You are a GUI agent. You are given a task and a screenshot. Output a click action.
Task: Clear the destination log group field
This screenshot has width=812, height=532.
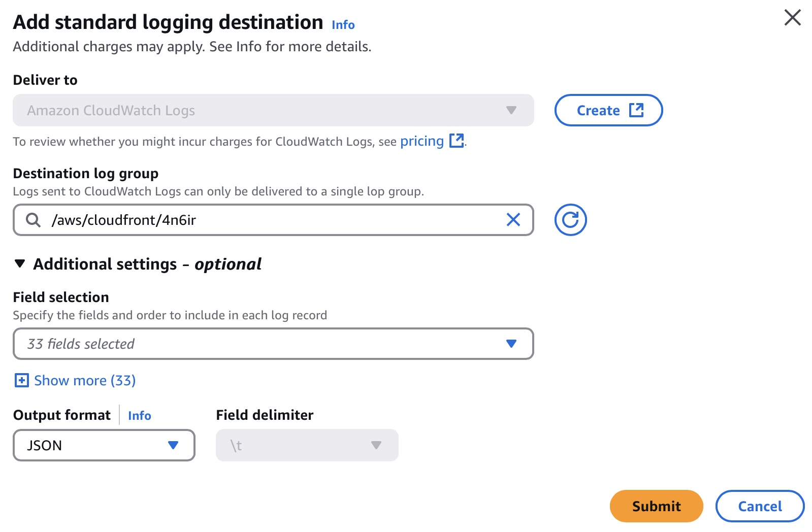tap(513, 220)
